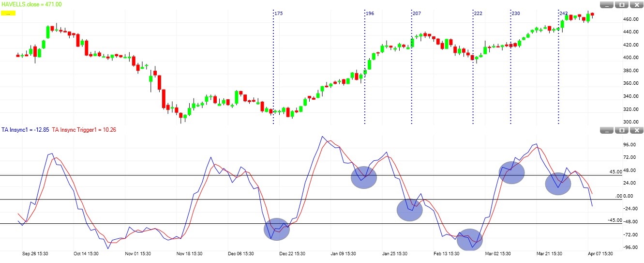Maximize the HAVELLS price chart pane
Screen dimensions: 644x263
pos(622,5)
